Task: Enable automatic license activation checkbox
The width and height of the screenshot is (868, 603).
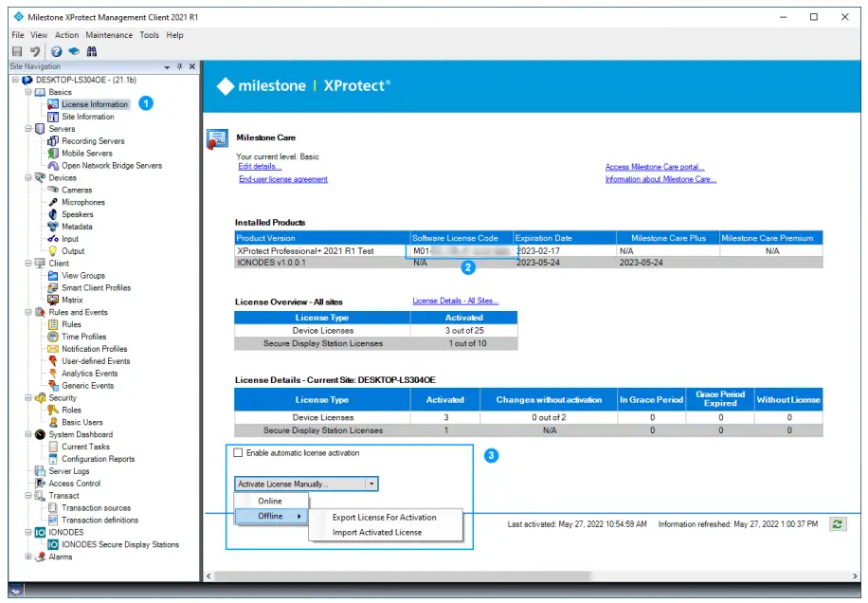Action: [x=239, y=453]
